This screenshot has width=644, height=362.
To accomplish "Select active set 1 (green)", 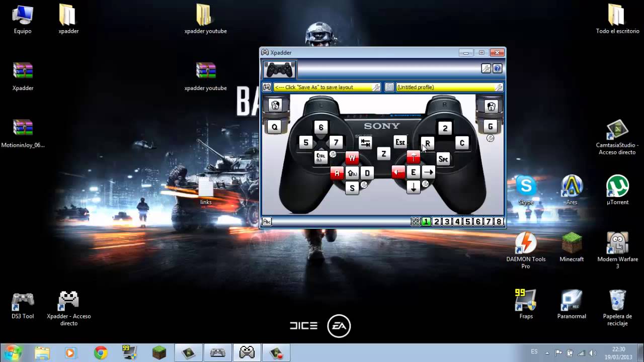I will tap(426, 222).
